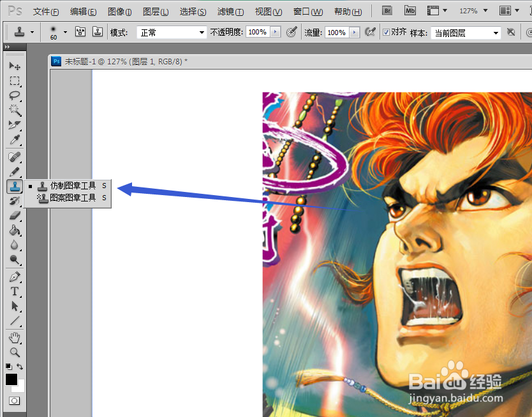Open the 帮助 menu

point(348,12)
